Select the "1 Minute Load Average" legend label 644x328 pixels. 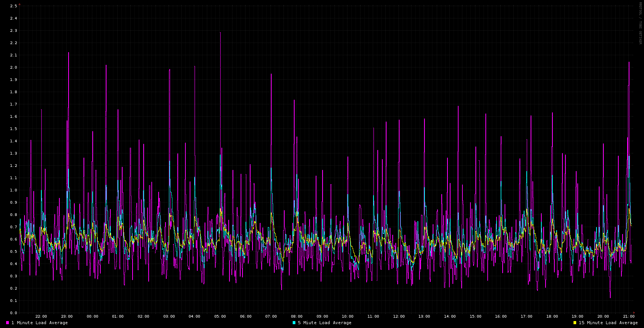tap(39, 323)
